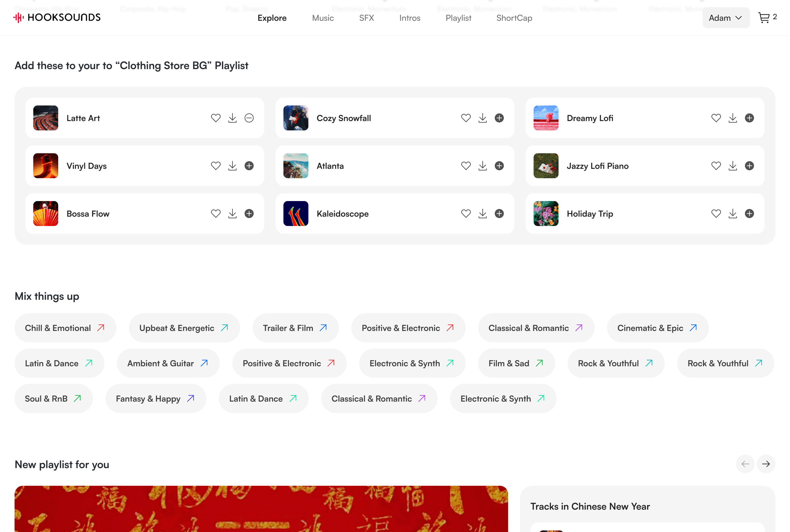This screenshot has width=790, height=532.
Task: Choose the Soul & RnB mix
Action: (54, 399)
